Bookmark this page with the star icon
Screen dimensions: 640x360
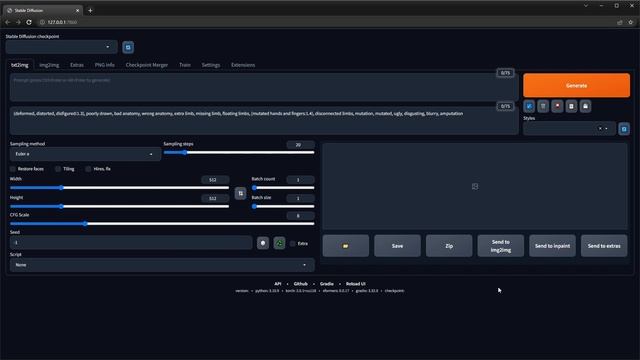pyautogui.click(x=630, y=22)
